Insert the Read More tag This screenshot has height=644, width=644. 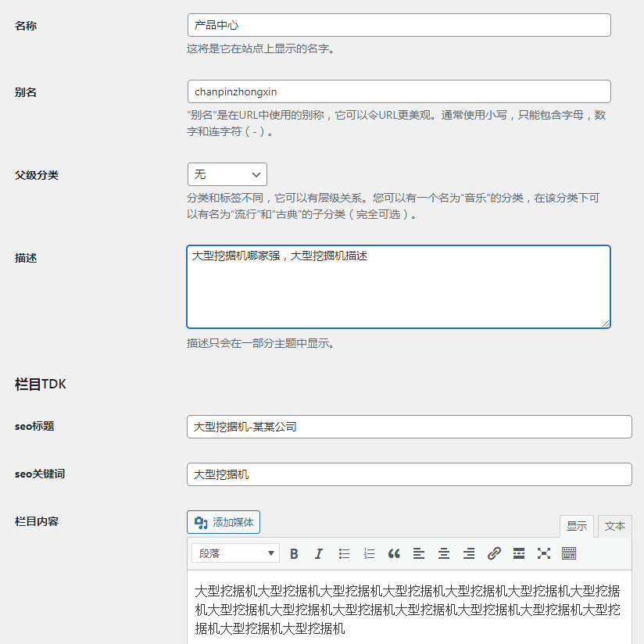tap(519, 553)
